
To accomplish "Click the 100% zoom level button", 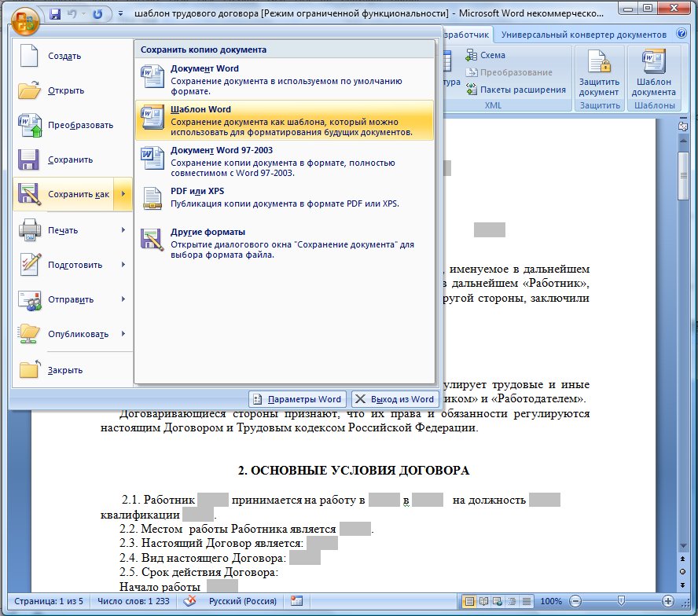I will coord(551,601).
